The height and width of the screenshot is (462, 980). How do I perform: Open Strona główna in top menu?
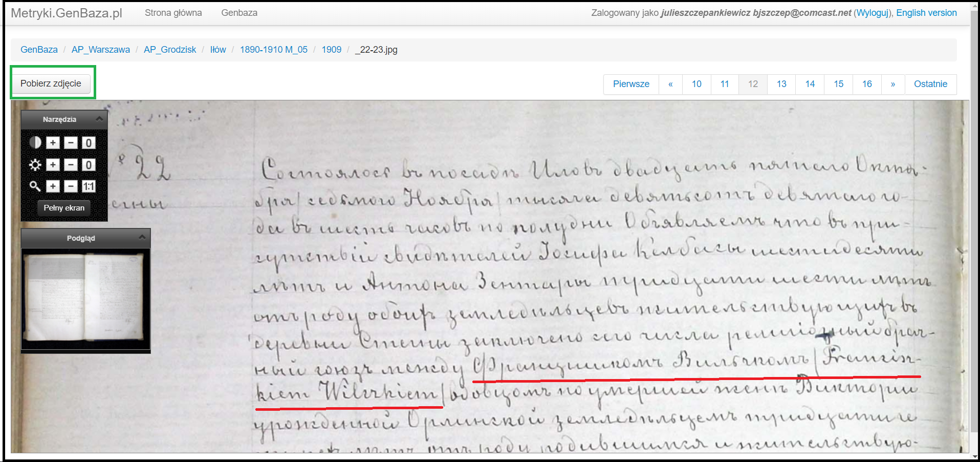click(173, 13)
